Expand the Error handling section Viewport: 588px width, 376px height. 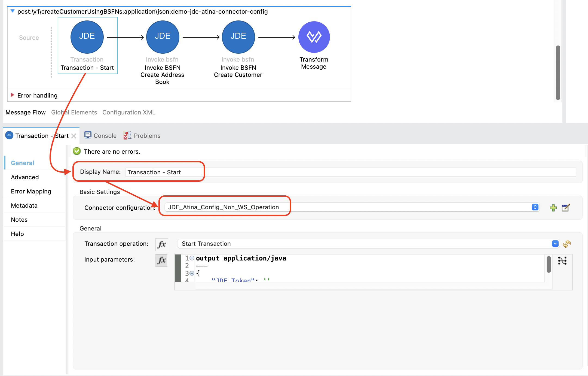click(12, 95)
